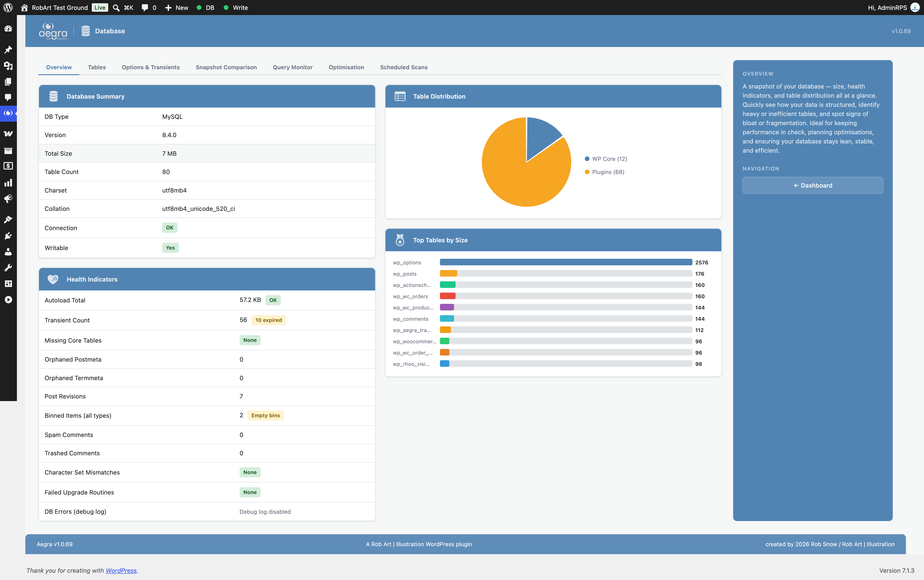Open Appearance paintbrush icon

(8, 219)
